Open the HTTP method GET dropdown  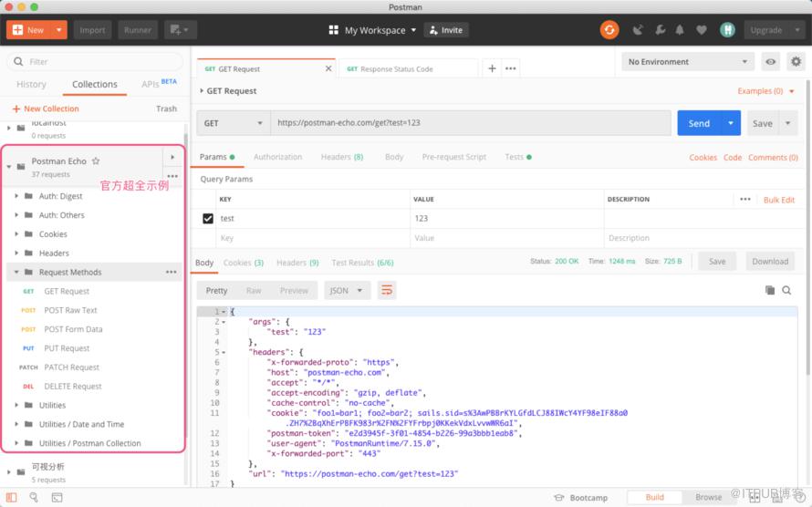pos(233,123)
